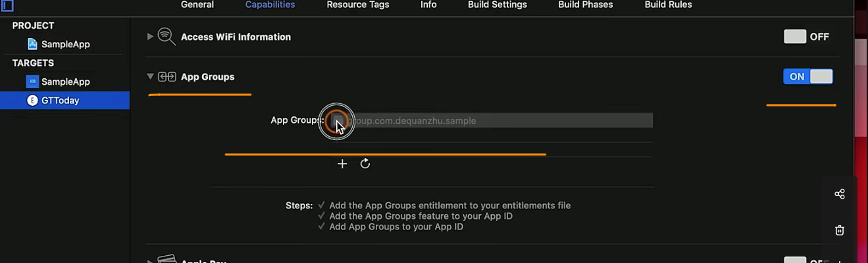Turn on Access WiFi Information switch
The width and height of the screenshot is (868, 263).
(807, 37)
